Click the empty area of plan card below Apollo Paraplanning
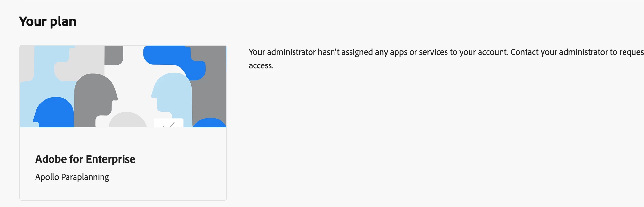The width and height of the screenshot is (644, 207). pos(123,192)
